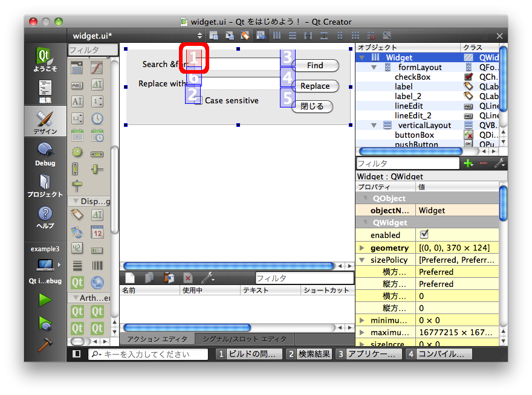
Task: Open the Projects (プロジェクト) mode
Action: tap(45, 185)
